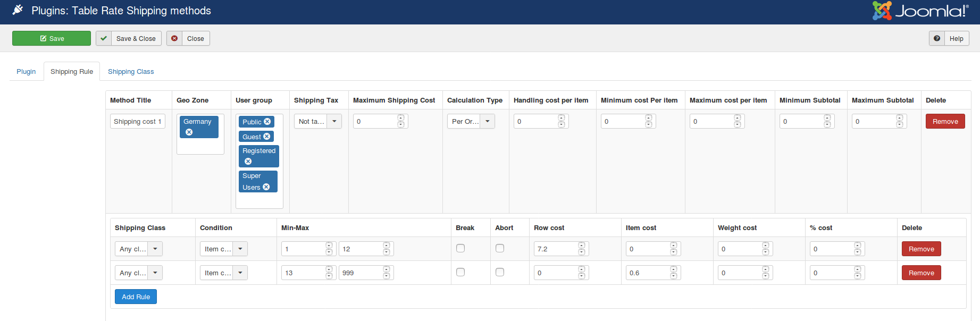
Task: Click the red Close icon in toolbar
Action: coord(174,38)
